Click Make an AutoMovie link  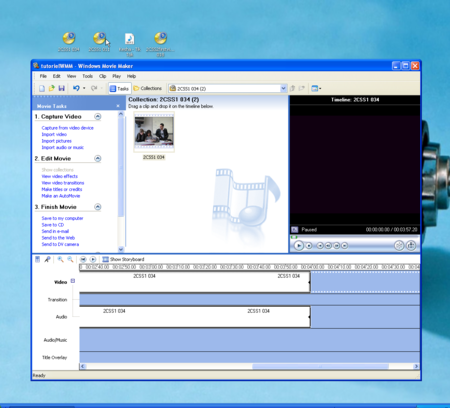[x=61, y=196]
